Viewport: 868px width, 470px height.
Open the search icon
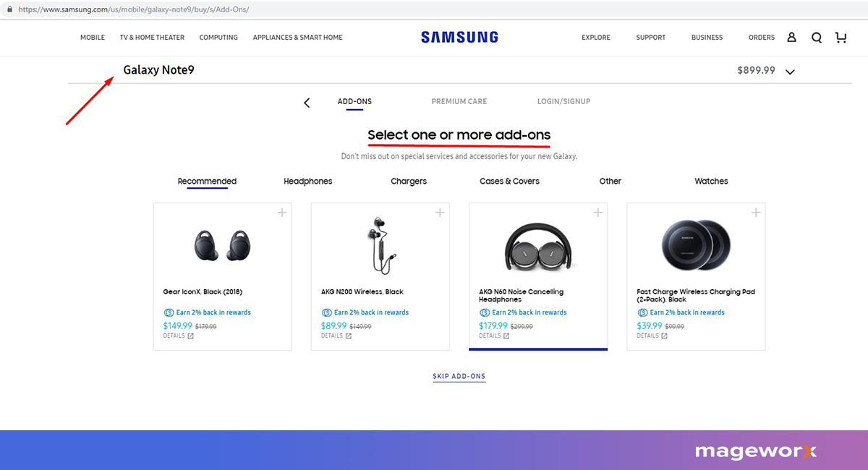click(x=817, y=37)
